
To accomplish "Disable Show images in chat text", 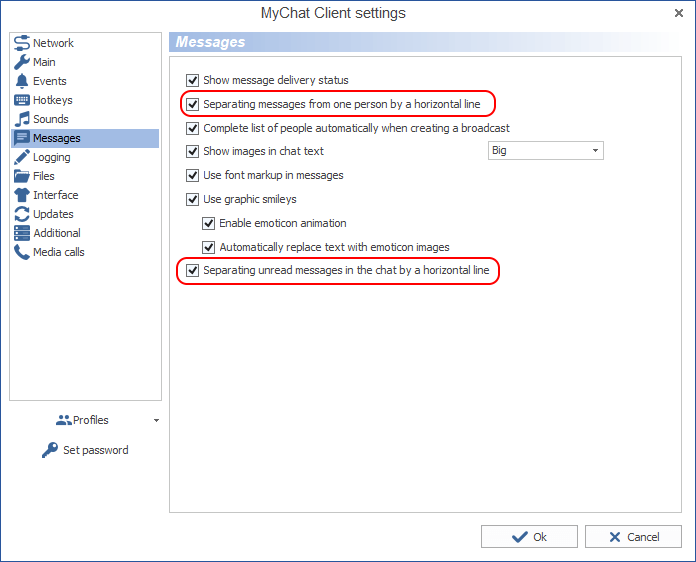I will click(192, 151).
